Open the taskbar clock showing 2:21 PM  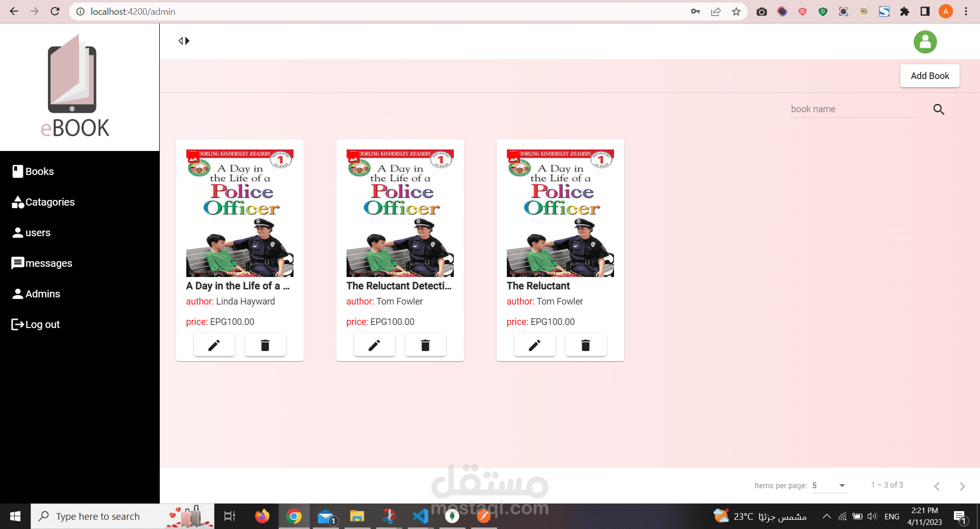[x=924, y=516]
